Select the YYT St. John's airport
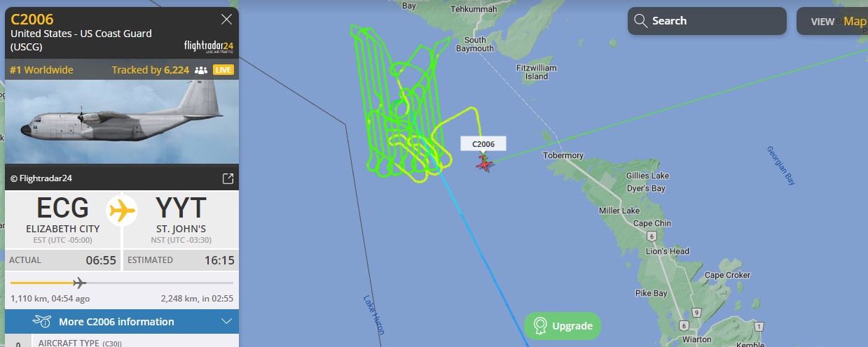This screenshot has width=868, height=347. [x=181, y=216]
